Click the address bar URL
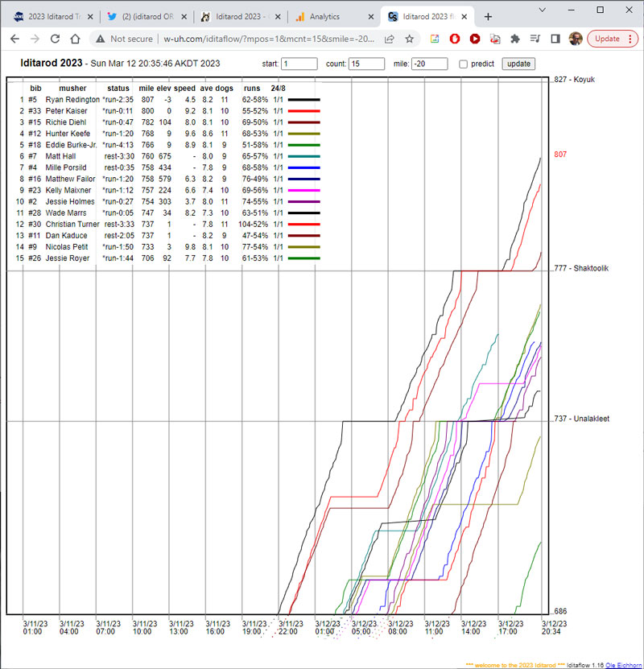This screenshot has height=669, width=644. pyautogui.click(x=269, y=39)
